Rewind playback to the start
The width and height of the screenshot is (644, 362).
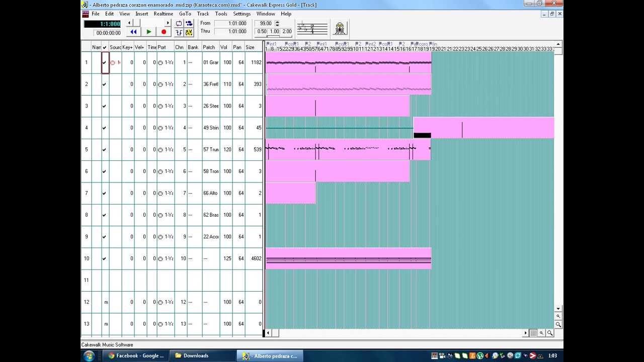(133, 32)
